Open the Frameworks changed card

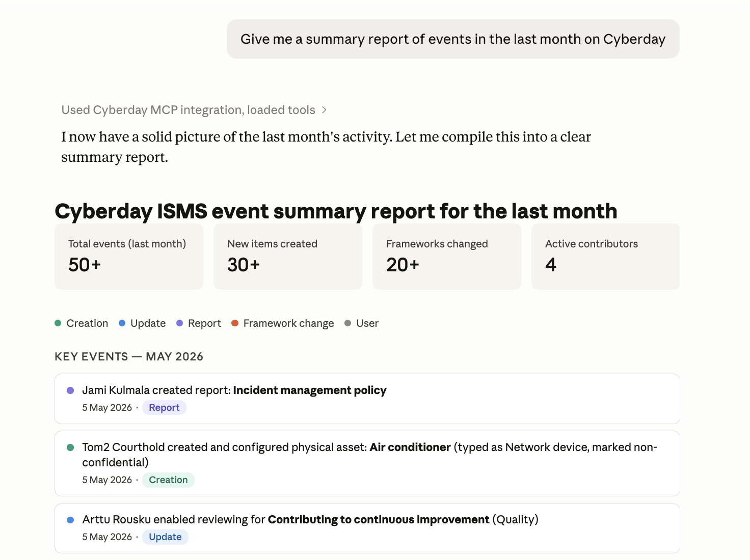pos(447,257)
